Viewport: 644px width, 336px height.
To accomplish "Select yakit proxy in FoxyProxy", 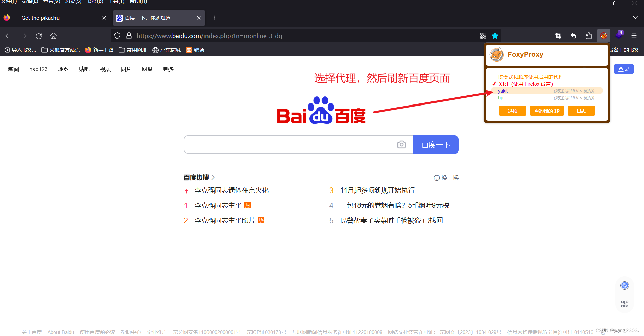I will [547, 91].
